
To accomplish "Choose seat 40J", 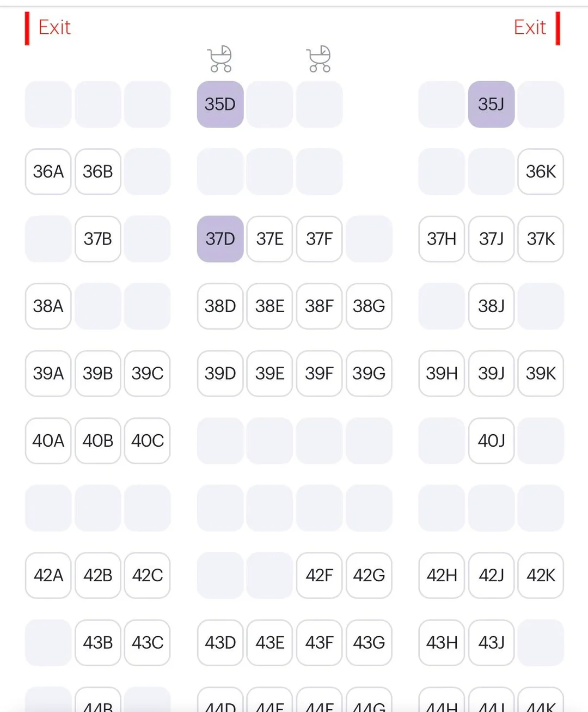I will (x=491, y=441).
